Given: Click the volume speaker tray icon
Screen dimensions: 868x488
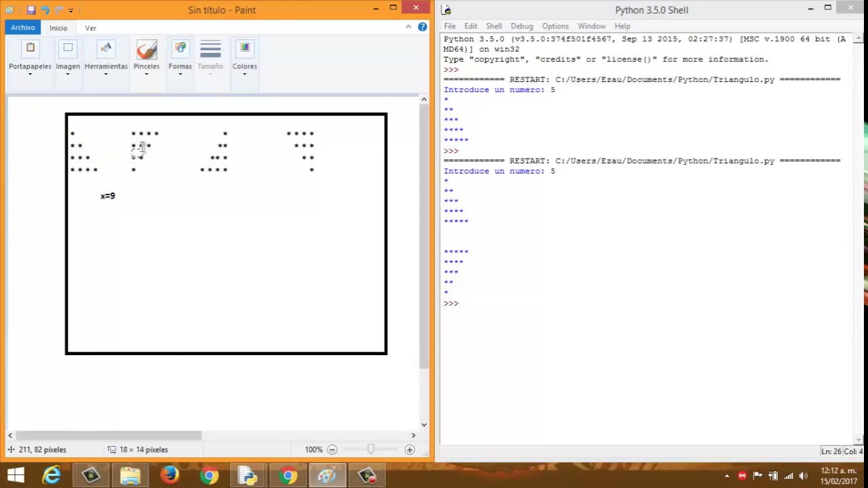Looking at the screenshot, I should click(x=804, y=476).
